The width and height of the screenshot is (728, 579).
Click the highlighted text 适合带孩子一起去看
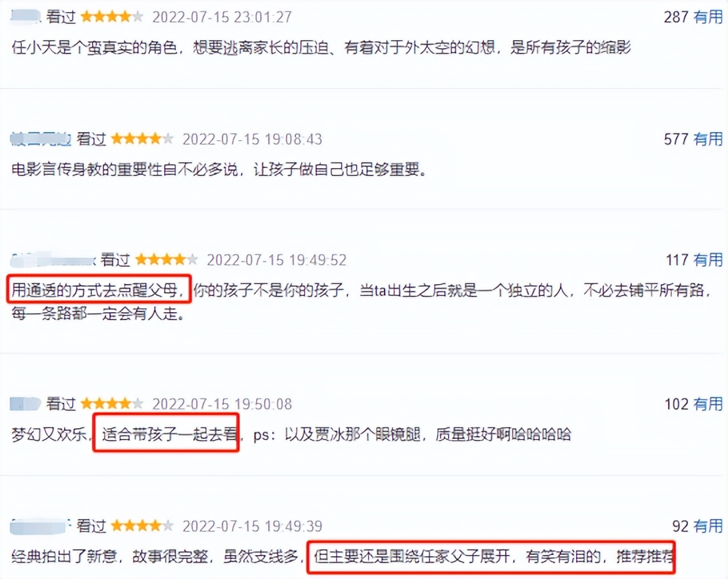coord(169,434)
